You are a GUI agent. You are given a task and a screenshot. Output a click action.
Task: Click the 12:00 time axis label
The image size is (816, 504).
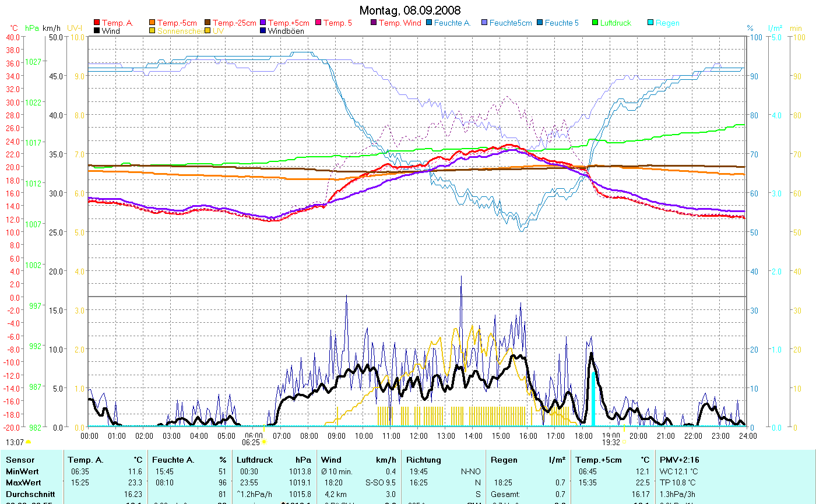click(x=418, y=435)
